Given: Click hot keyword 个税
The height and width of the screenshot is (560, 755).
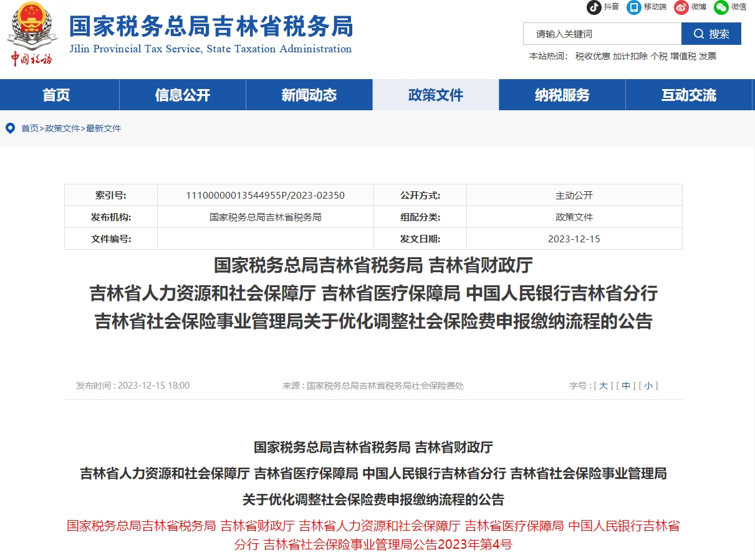Looking at the screenshot, I should click(659, 56).
